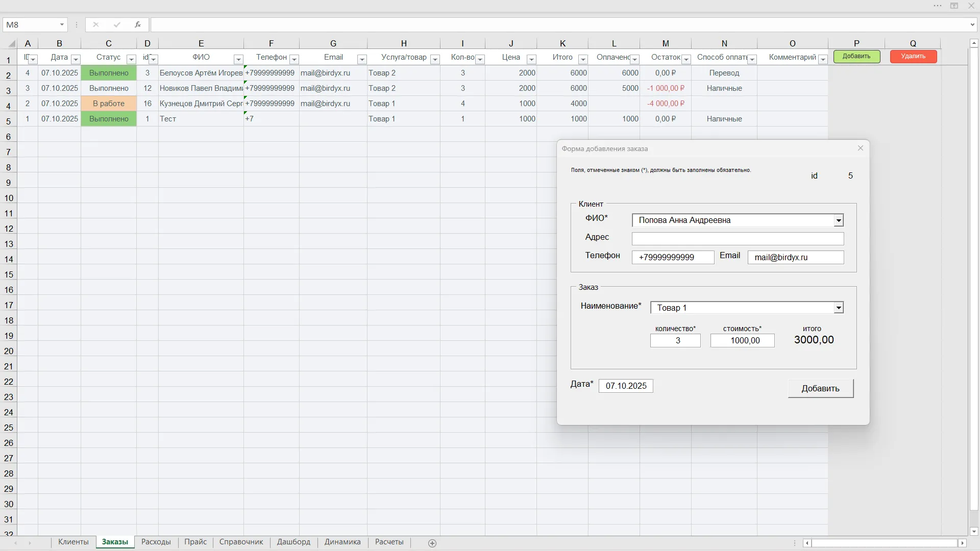Add a new sheet with the plus icon
Screen dimensions: 980x551
432,543
